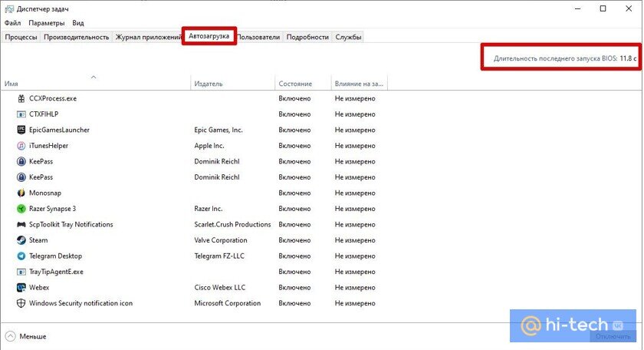Select the Razer Synapse 3 icon
This screenshot has width=644, height=350.
tap(21, 209)
